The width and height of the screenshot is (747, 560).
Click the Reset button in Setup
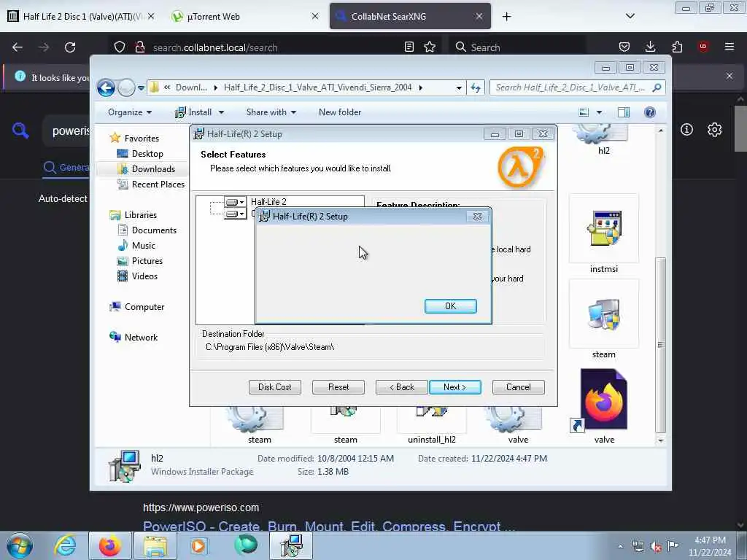338,387
